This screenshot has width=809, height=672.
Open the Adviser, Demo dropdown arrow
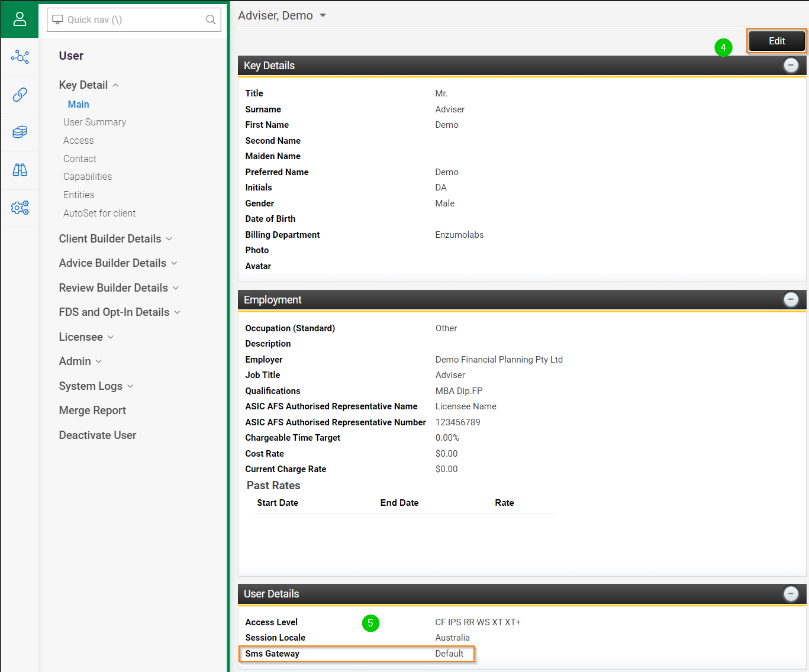coord(323,15)
